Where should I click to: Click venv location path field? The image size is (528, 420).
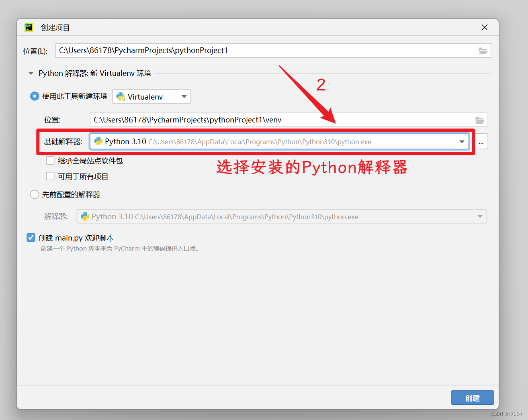tap(289, 120)
